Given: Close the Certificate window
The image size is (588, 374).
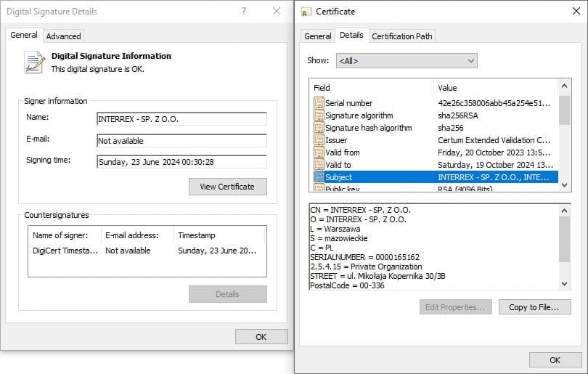Looking at the screenshot, I should click(576, 11).
